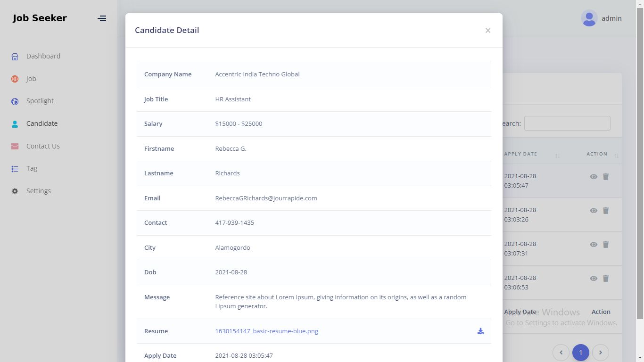
Task: Open the basic-resume-blue.png resume link
Action: [266, 331]
